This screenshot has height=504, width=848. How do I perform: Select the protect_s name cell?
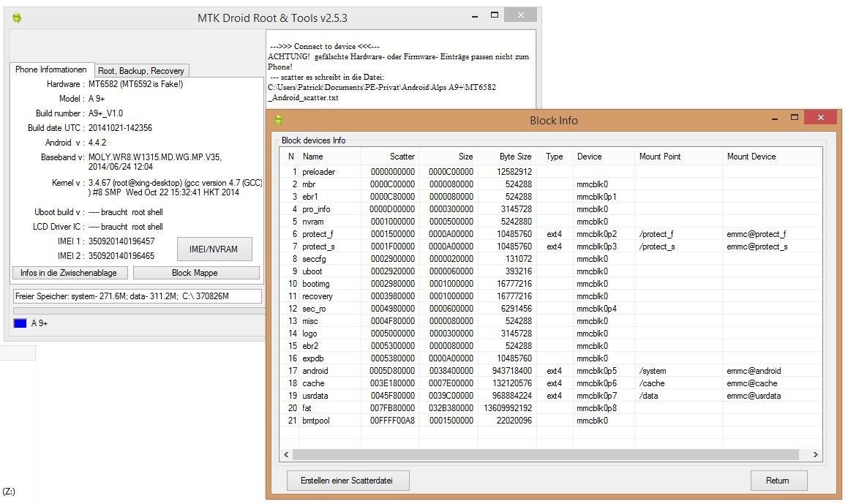(x=318, y=247)
